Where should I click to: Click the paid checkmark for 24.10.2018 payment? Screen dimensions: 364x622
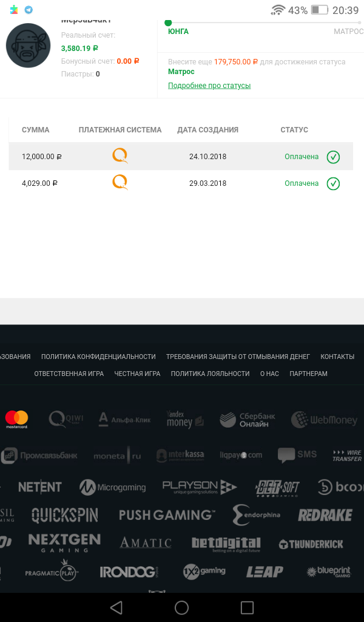tap(333, 157)
